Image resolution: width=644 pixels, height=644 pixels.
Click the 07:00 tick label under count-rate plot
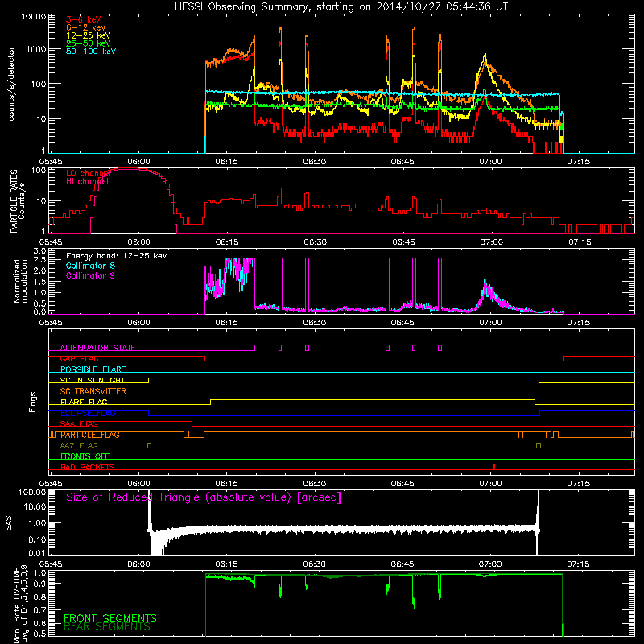(490, 162)
